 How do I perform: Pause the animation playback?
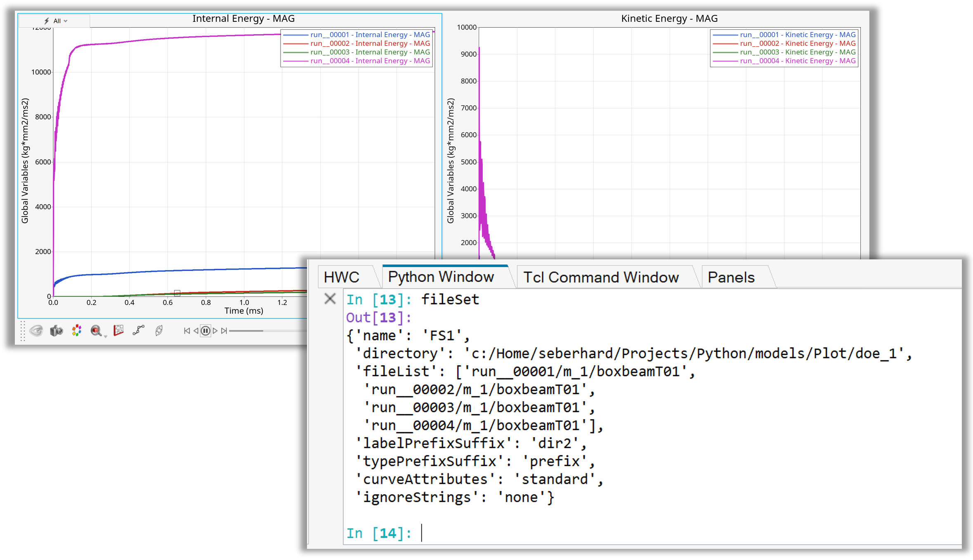205,331
